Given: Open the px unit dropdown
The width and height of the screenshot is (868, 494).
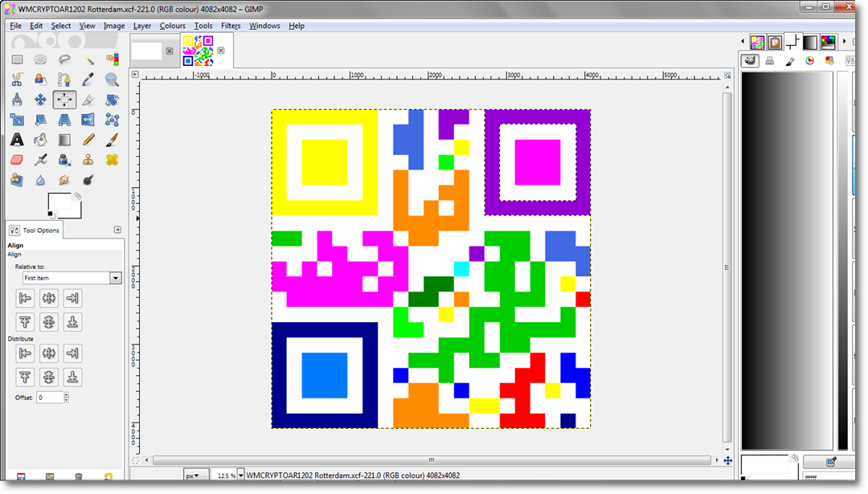Looking at the screenshot, I should [x=196, y=476].
